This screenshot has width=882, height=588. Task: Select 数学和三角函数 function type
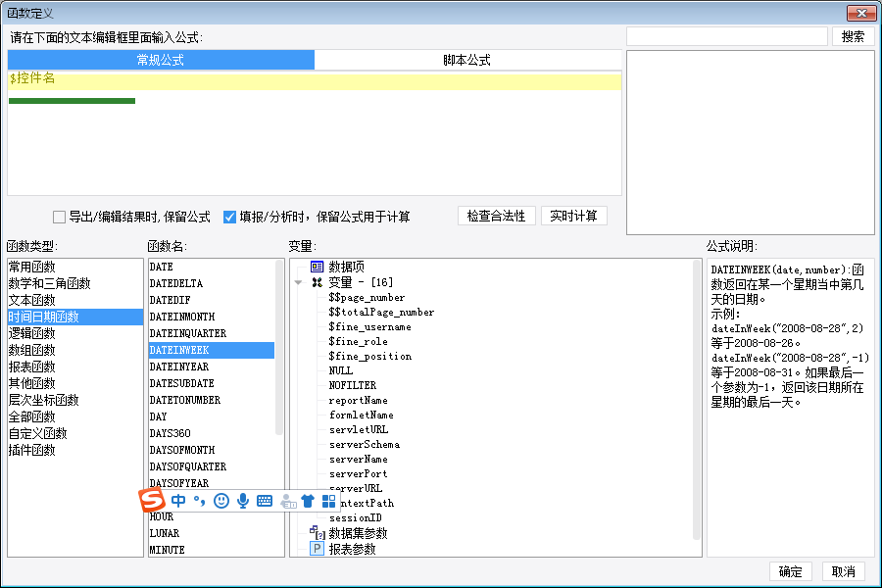(74, 283)
